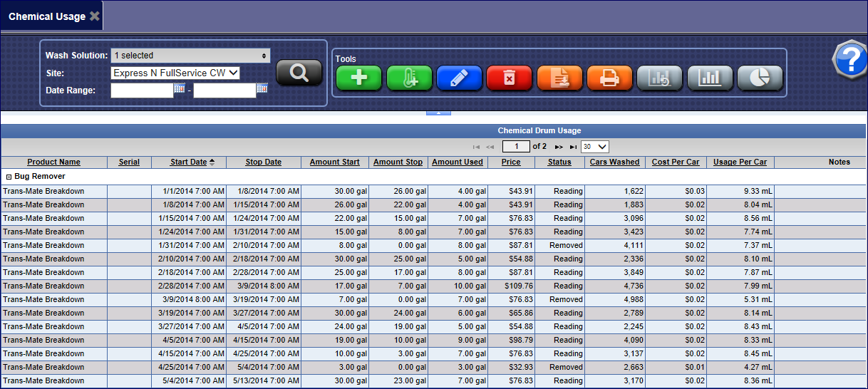868x389 pixels.
Task: Click the green plus add button
Action: pos(358,78)
